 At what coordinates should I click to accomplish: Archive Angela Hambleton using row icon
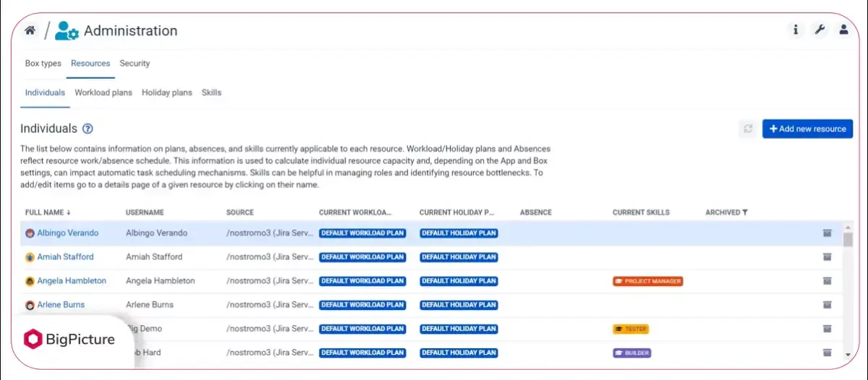point(827,280)
